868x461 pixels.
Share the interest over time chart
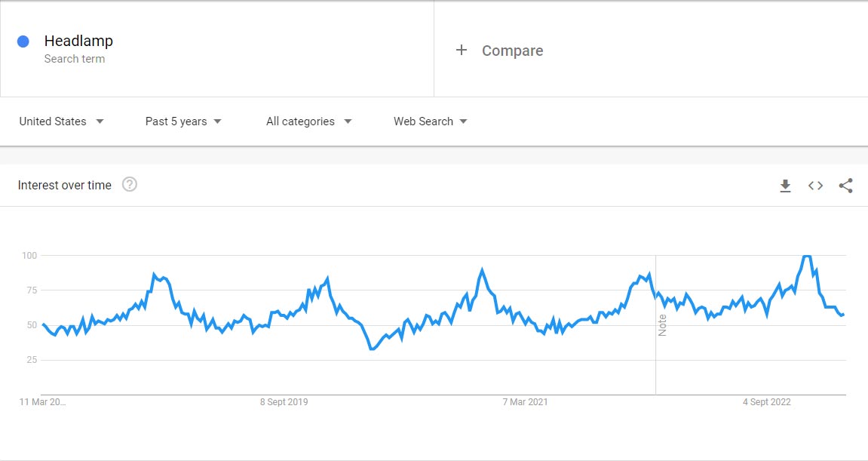(845, 186)
